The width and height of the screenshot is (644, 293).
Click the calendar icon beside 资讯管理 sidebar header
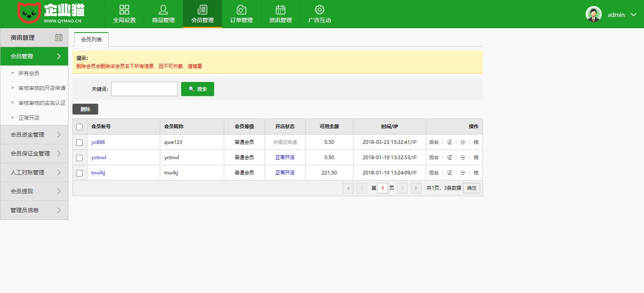click(59, 37)
